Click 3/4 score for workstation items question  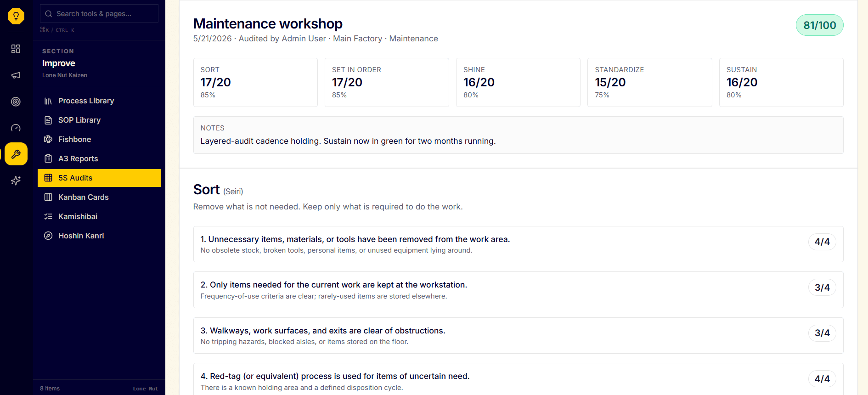(822, 288)
